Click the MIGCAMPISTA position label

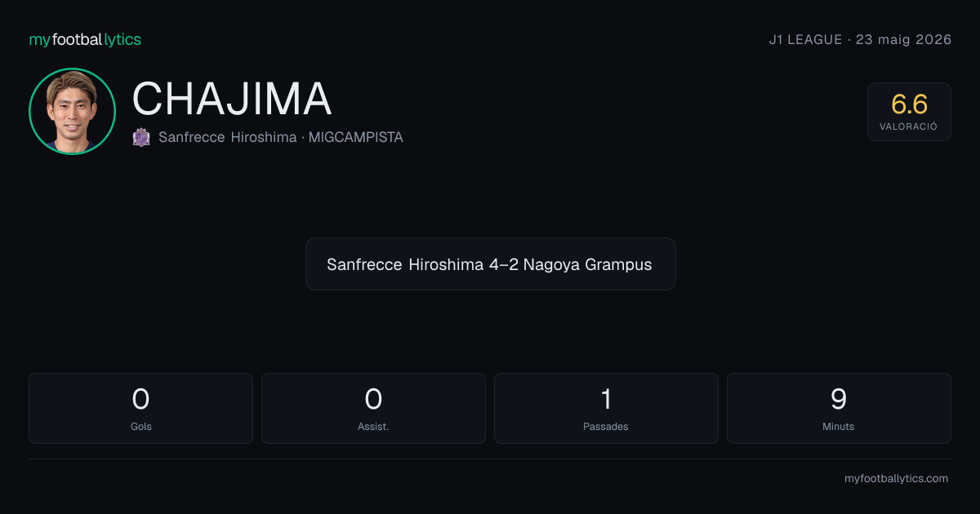click(356, 137)
